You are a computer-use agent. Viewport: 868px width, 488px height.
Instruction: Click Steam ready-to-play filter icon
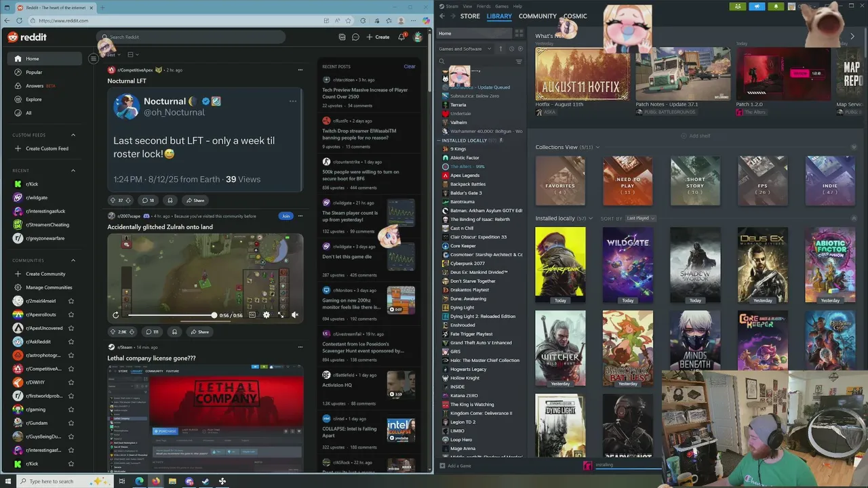(x=520, y=49)
